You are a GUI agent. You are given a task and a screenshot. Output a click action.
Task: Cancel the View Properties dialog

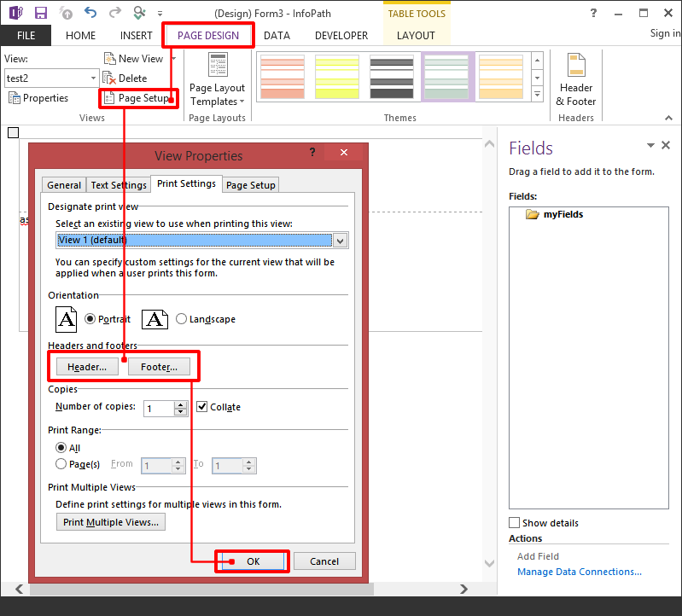coord(324,561)
